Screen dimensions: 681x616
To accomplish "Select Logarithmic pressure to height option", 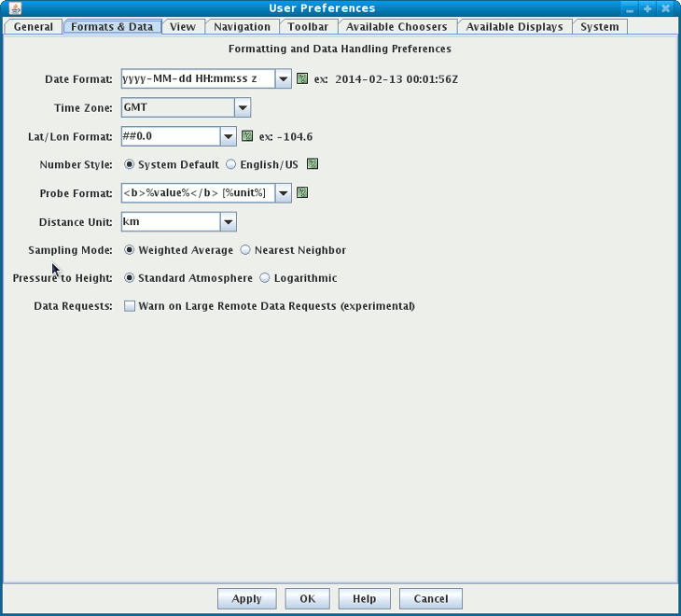I will click(x=265, y=278).
